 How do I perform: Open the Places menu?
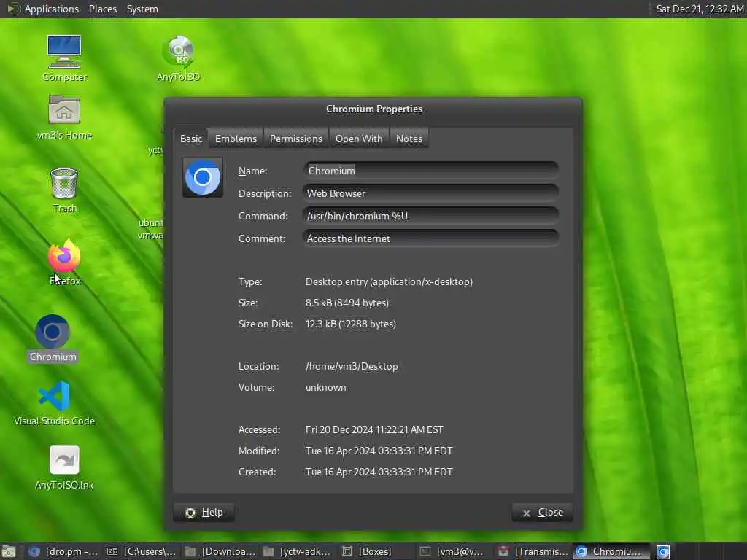[102, 9]
